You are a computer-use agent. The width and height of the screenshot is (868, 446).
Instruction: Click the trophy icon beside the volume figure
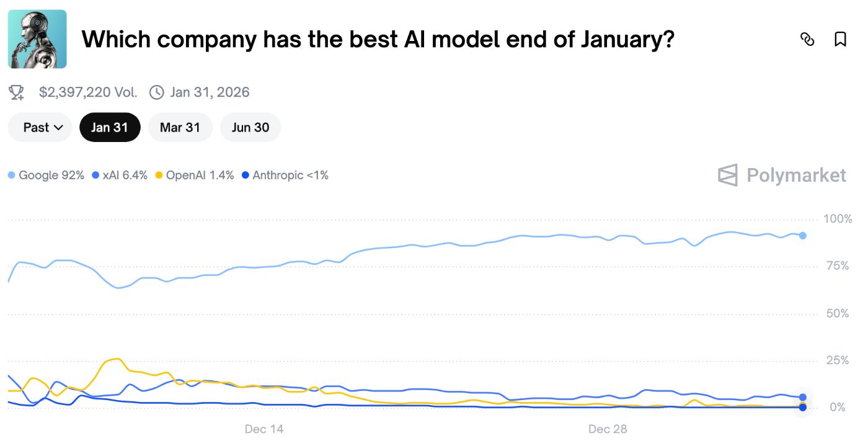(15, 92)
